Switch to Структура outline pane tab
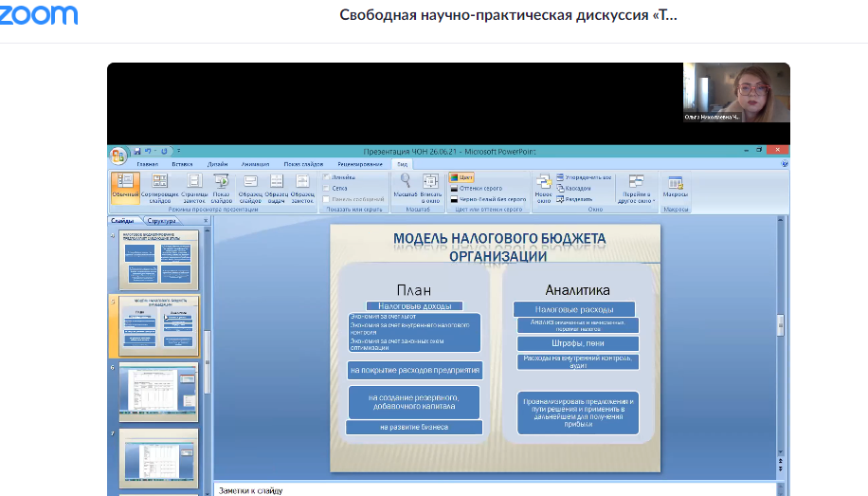The width and height of the screenshot is (868, 496). coord(161,221)
